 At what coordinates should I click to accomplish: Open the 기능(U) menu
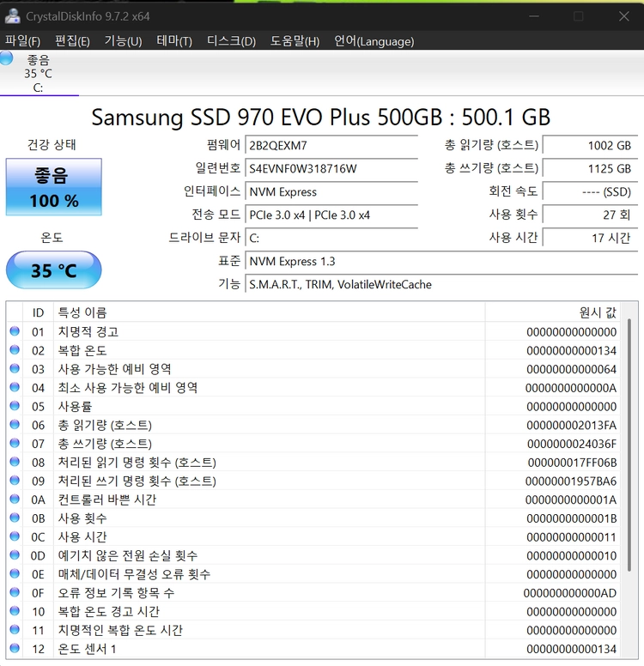124,41
